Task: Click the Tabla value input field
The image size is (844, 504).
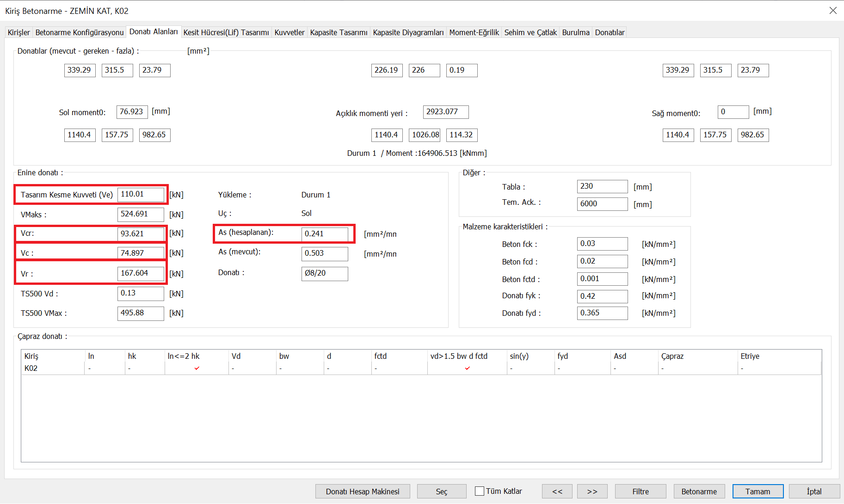Action: click(602, 186)
